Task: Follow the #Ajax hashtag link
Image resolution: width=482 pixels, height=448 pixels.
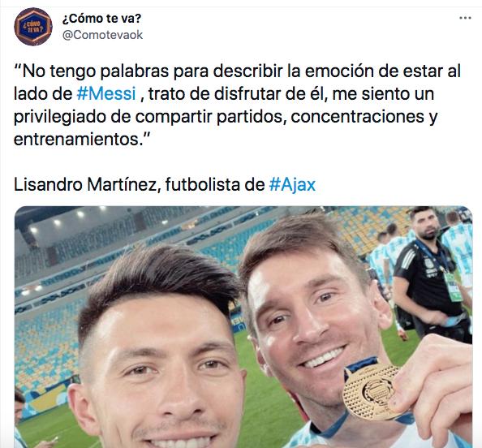Action: [x=292, y=185]
